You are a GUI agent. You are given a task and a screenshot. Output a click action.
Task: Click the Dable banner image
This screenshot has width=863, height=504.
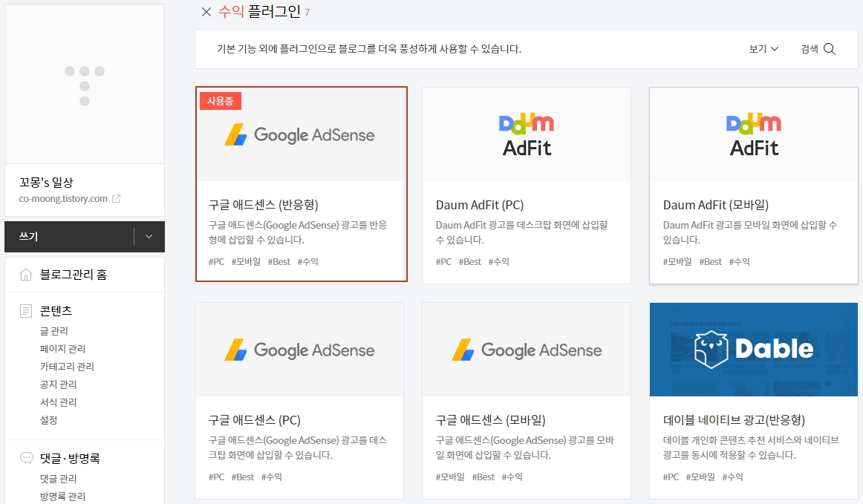pos(754,350)
